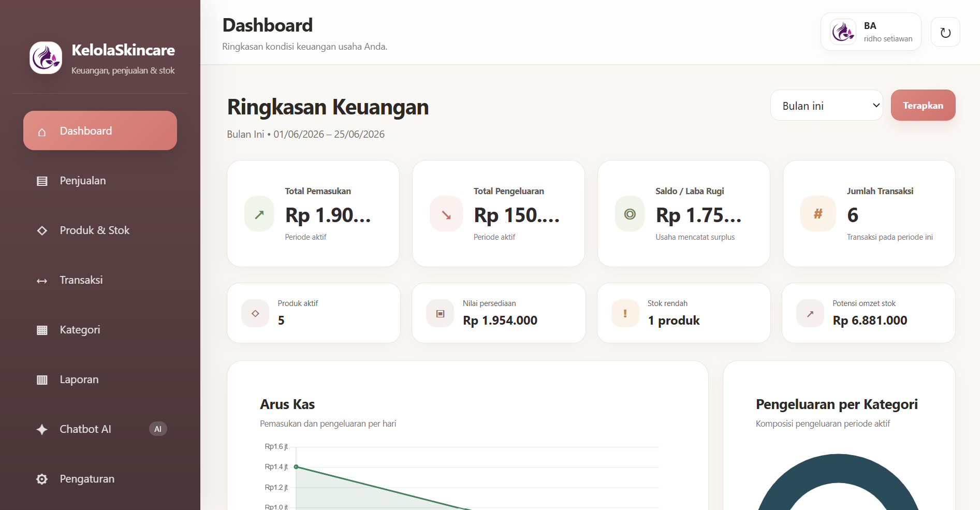Click the Nilai persediaan box icon
Viewport: 980px width, 510px height.
click(x=440, y=313)
